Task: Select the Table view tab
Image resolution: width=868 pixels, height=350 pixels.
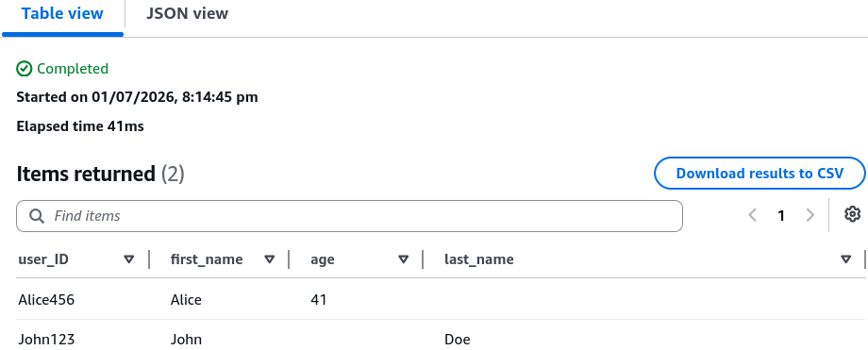Action: coord(62,14)
